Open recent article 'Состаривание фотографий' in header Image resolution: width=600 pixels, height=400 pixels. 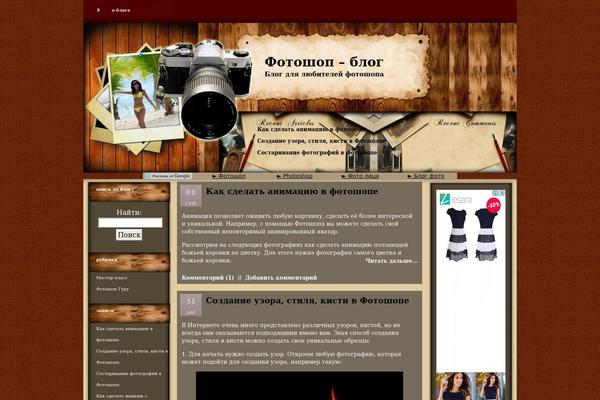(317, 152)
